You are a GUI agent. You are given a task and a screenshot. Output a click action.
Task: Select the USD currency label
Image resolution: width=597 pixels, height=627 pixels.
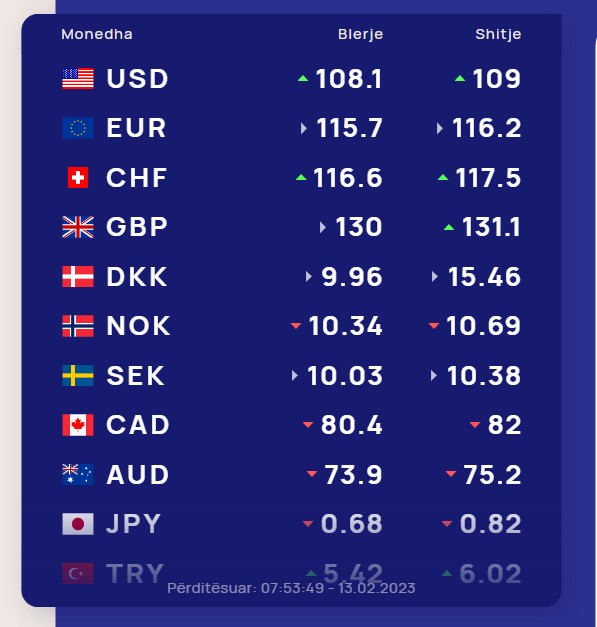point(137,78)
